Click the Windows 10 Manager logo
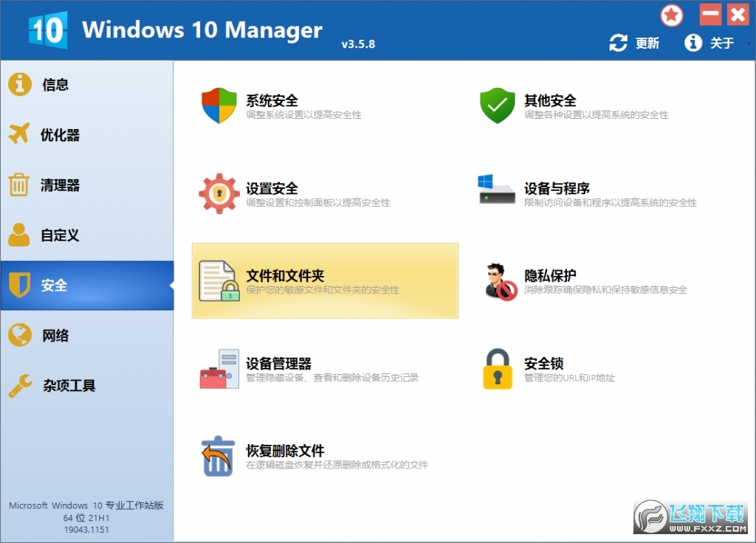Screen dimensions: 756x543 pyautogui.click(x=48, y=30)
